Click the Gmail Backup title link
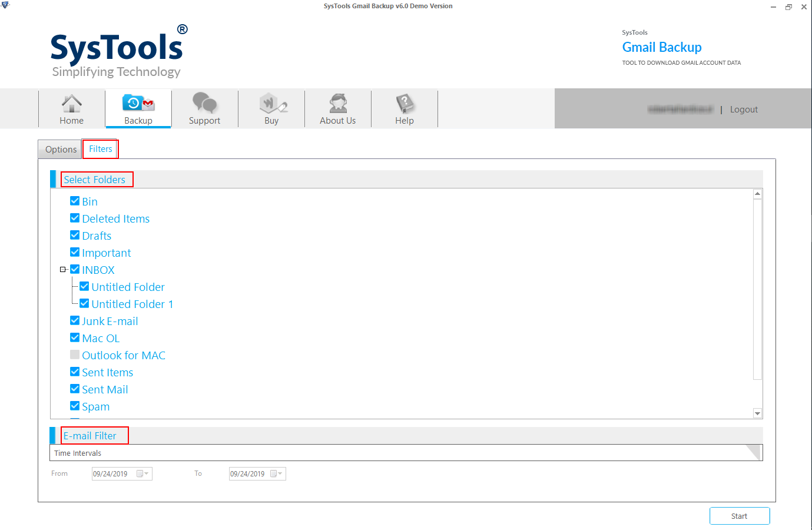 click(x=662, y=47)
